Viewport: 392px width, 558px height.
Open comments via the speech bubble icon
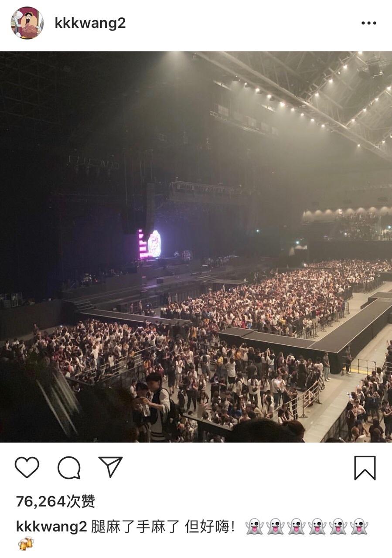[69, 468]
